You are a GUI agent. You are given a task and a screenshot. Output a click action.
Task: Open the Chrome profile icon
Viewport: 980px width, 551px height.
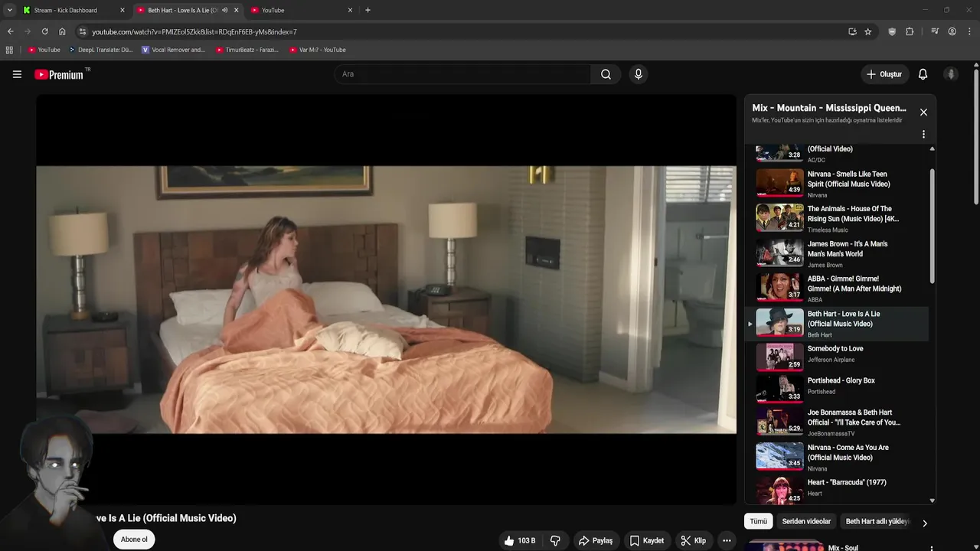(952, 31)
